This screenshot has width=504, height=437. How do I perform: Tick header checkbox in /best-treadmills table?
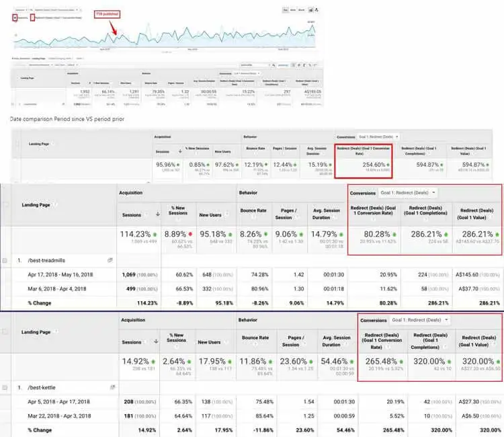pos(6,204)
